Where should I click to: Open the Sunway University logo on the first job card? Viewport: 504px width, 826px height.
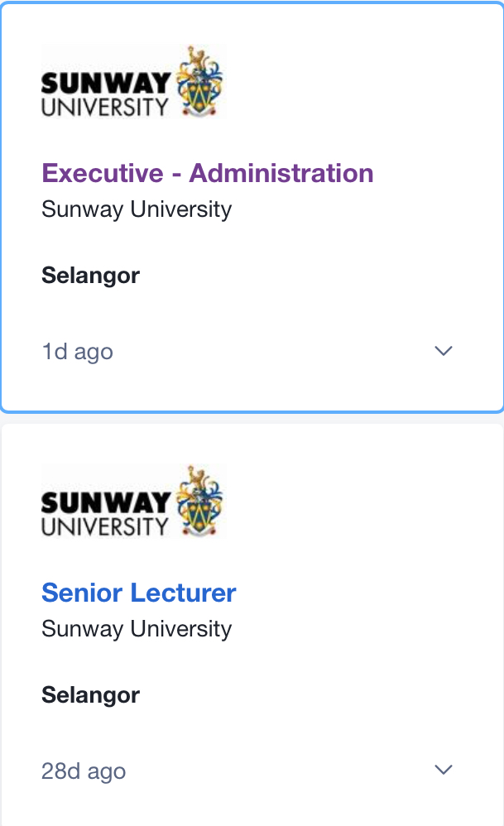[x=132, y=81]
